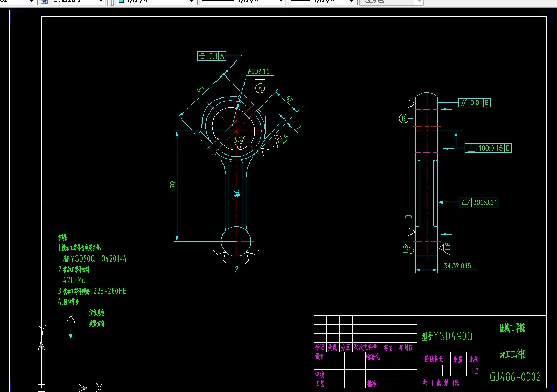Screen dimensions: 557x392
Task: Open the Standard style dropdown
Action: point(78,2)
